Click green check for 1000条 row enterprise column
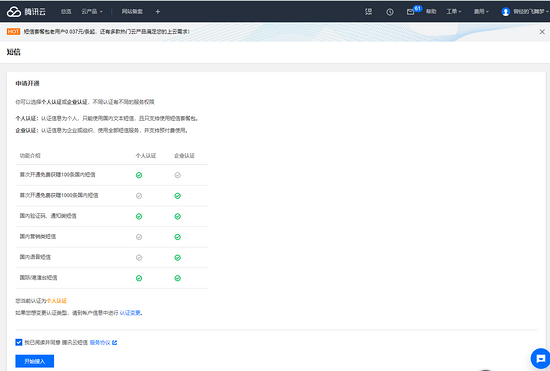Screen dimensions: 550x371 (x=177, y=196)
